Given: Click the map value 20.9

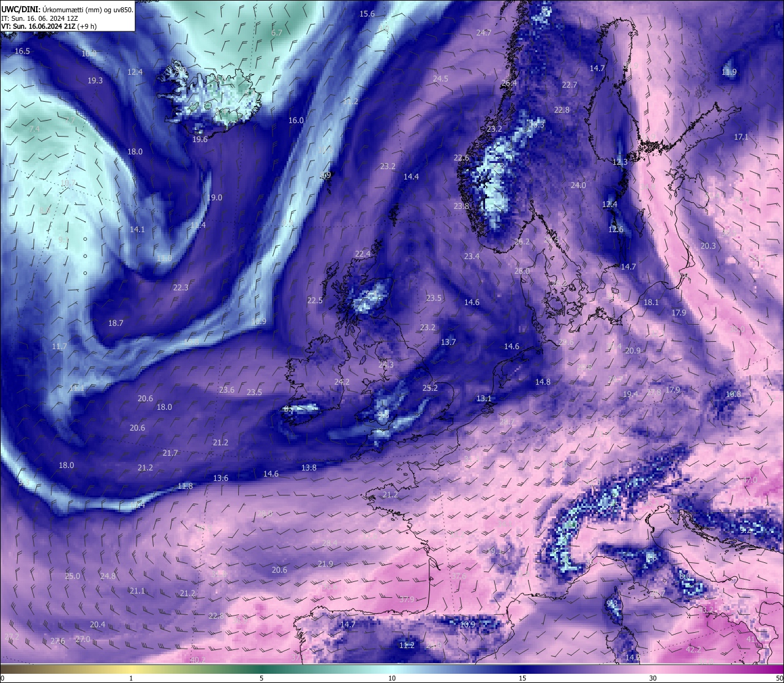Looking at the screenshot, I should (633, 351).
